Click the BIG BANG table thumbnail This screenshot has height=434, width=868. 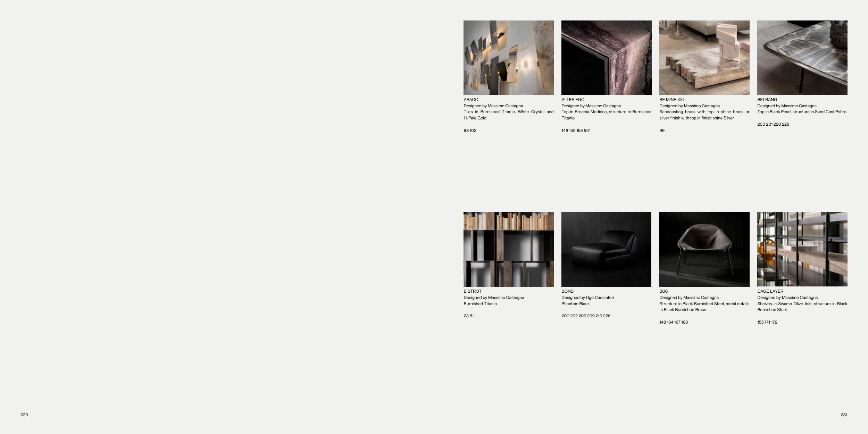[802, 58]
